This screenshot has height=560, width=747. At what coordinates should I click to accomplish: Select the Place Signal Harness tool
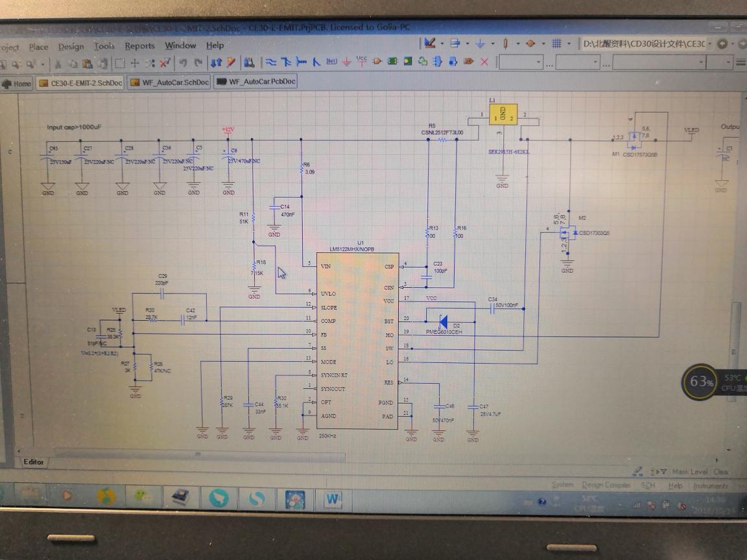click(301, 62)
